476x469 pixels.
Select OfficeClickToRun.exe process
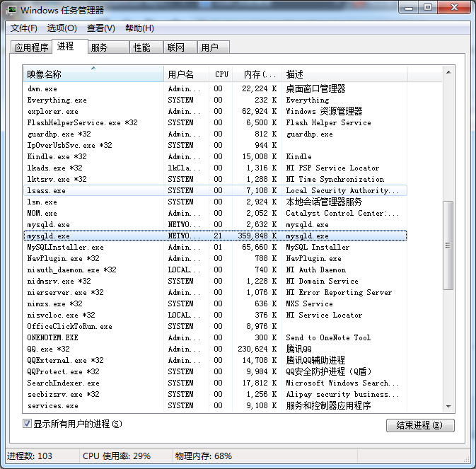point(215,326)
